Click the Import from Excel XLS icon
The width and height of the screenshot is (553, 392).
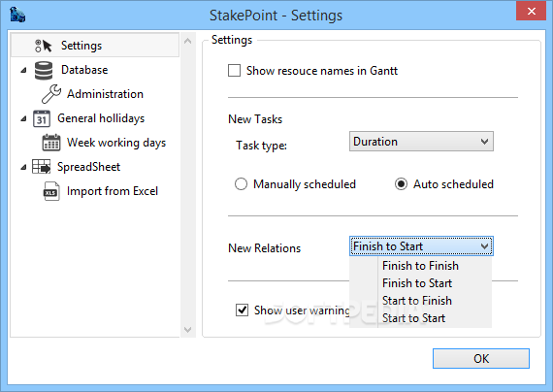pos(51,191)
